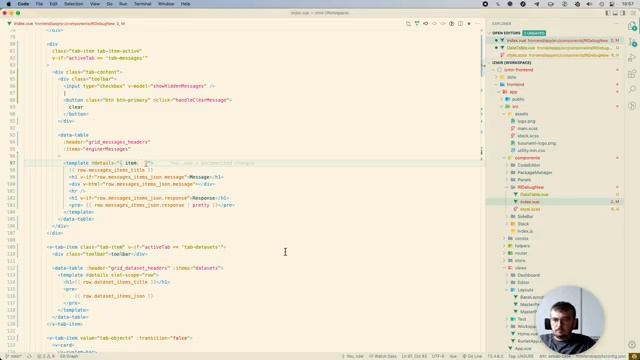Click the volume icon in the macOS menu bar
This screenshot has height=360, width=640.
tap(589, 4)
